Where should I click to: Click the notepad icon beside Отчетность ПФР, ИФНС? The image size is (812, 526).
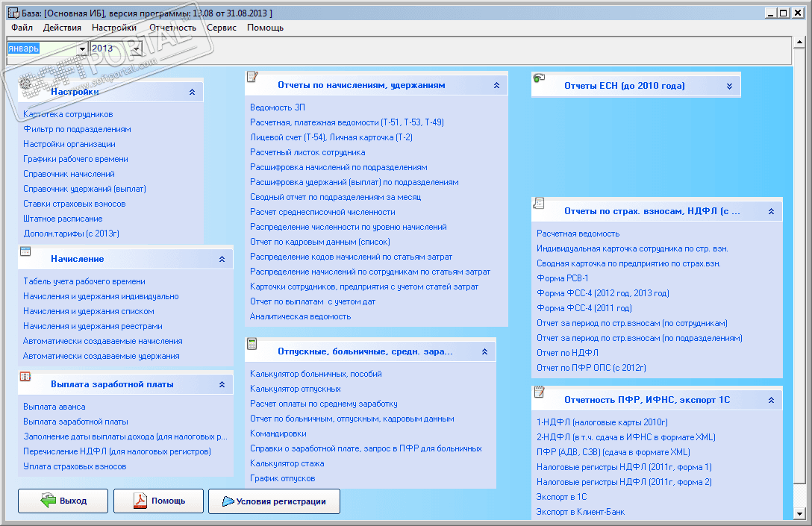tap(539, 392)
